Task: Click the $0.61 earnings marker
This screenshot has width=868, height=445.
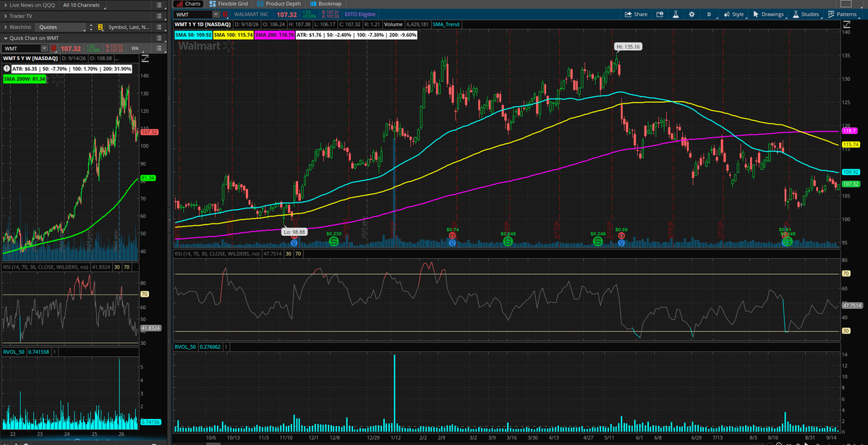Action: click(x=785, y=230)
